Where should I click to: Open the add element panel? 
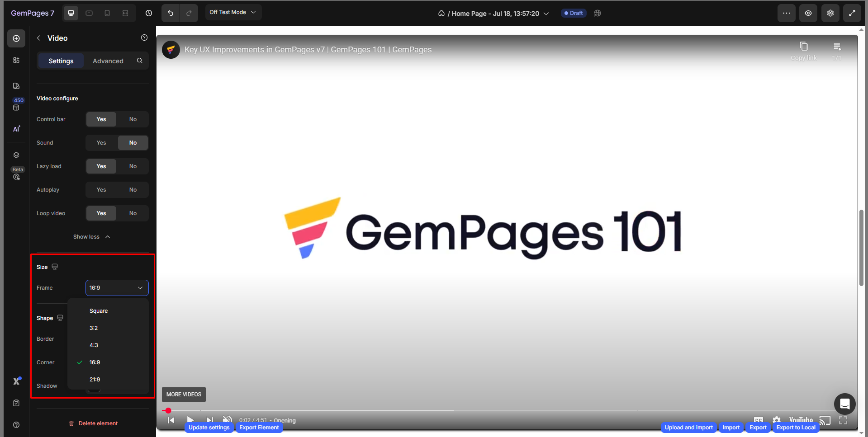pos(16,38)
